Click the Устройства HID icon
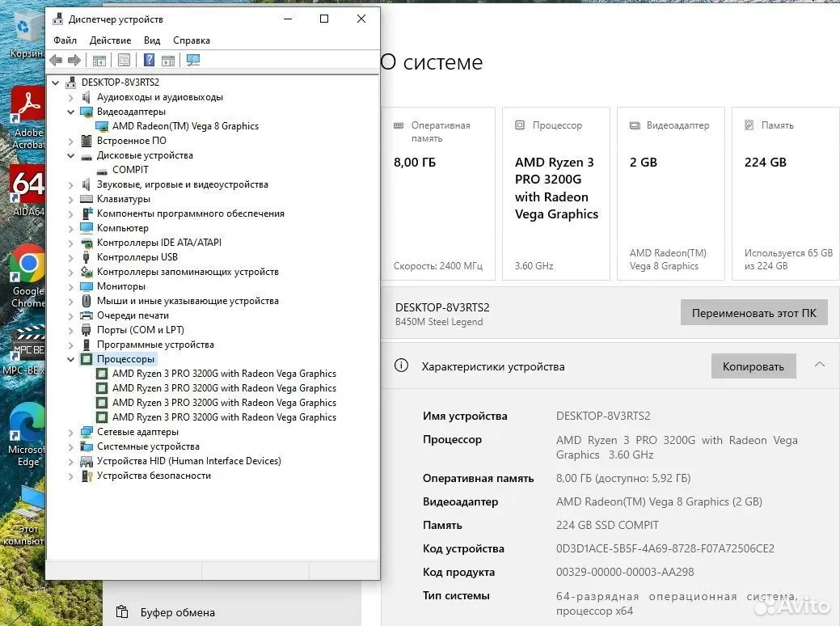The height and width of the screenshot is (626, 840). [x=87, y=461]
